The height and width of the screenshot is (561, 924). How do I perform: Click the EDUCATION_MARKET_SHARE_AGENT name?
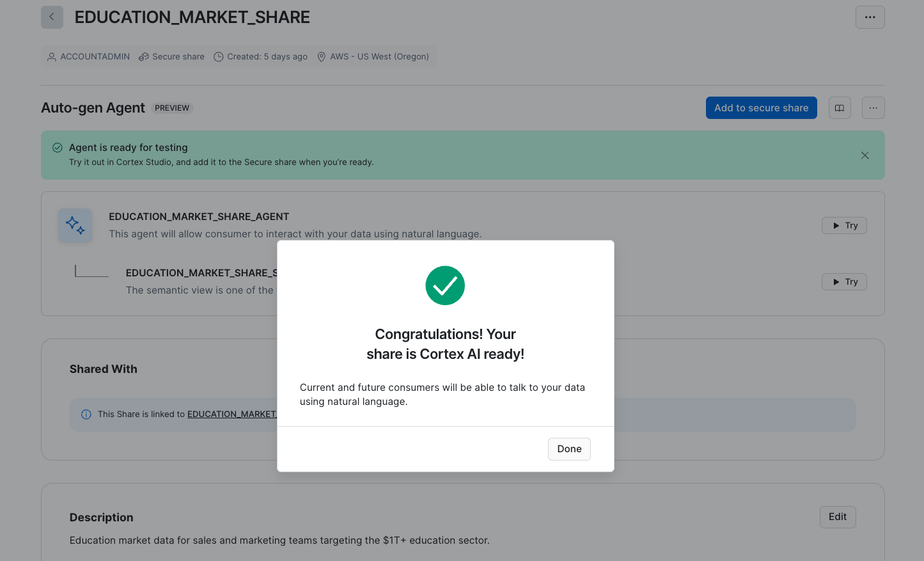pyautogui.click(x=199, y=217)
